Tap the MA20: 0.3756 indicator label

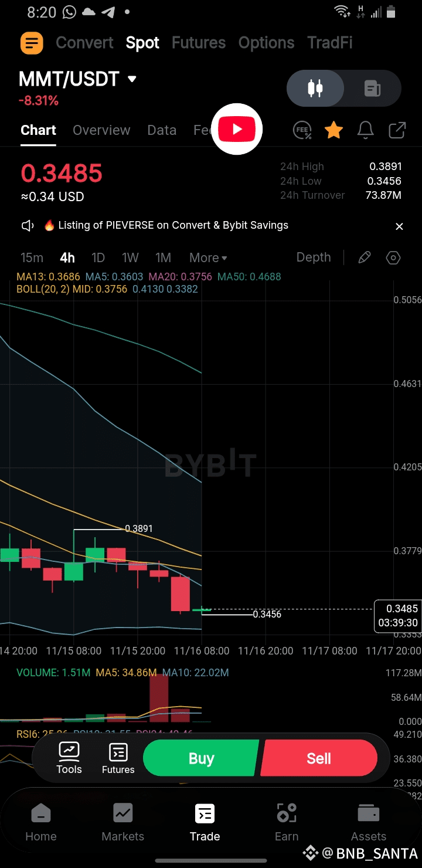pos(181,276)
